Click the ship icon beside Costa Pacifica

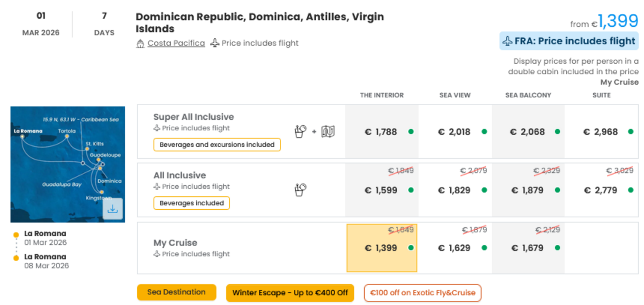[140, 43]
